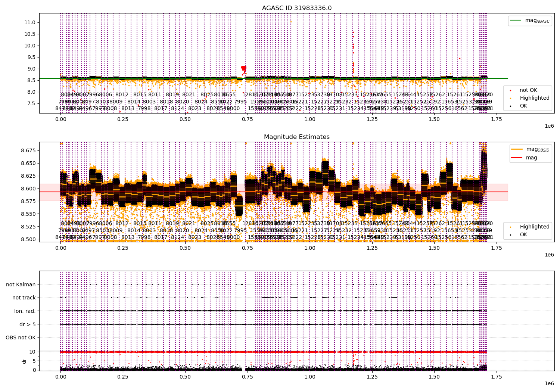Click the 8.0 y-axis tick label

(31, 92)
